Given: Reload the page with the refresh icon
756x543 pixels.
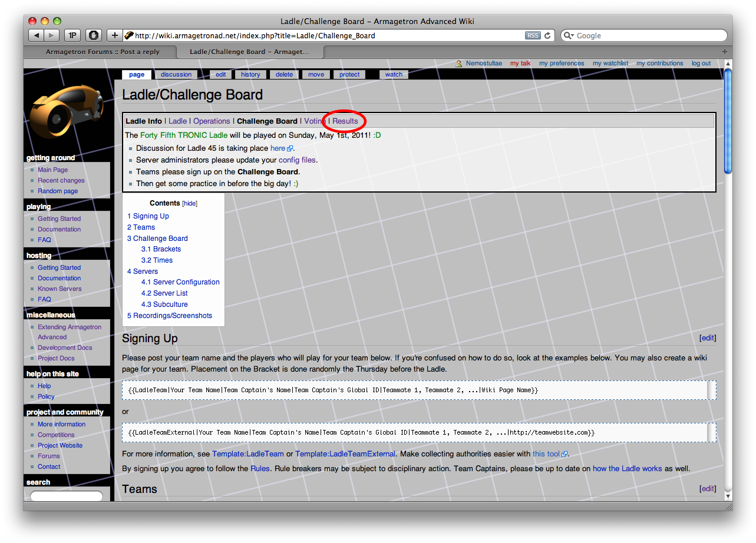Looking at the screenshot, I should (547, 35).
